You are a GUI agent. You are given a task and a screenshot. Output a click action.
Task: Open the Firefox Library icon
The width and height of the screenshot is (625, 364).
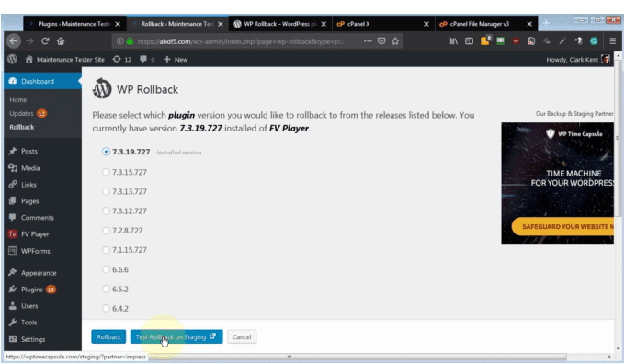click(x=454, y=40)
